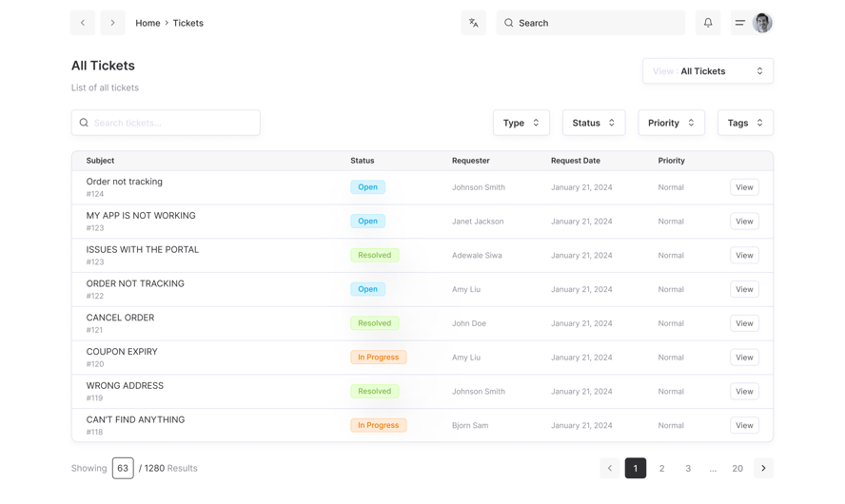Open the Status filter dropdown
The width and height of the screenshot is (845, 504).
593,123
